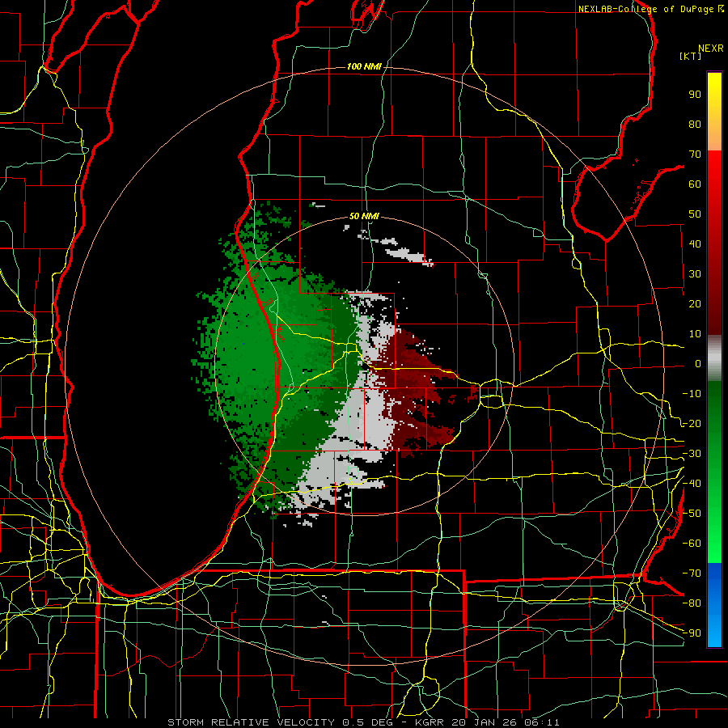Click the 50 value on the velocity scale
Viewport: 728px width, 728px height.
click(695, 214)
